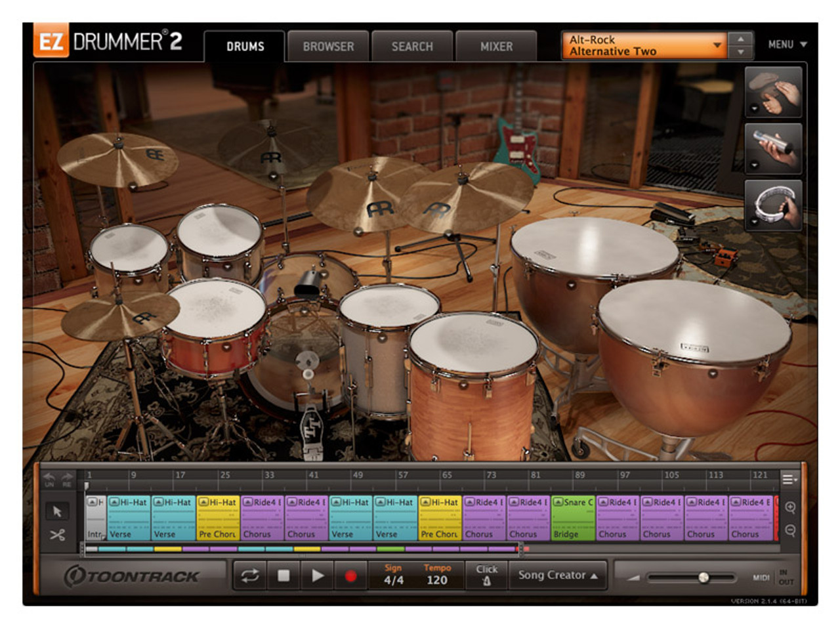Click the volume ramp icon beside the slider
The width and height of the screenshot is (840, 628).
633,578
